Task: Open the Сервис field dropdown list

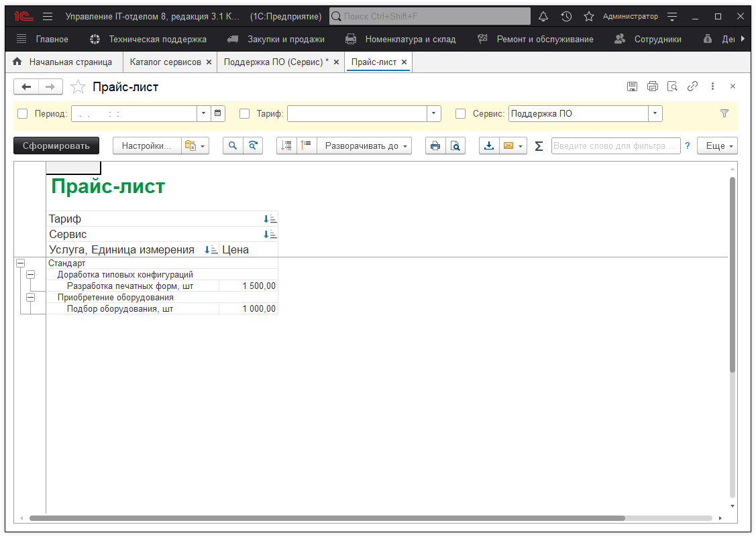Action: click(x=655, y=114)
